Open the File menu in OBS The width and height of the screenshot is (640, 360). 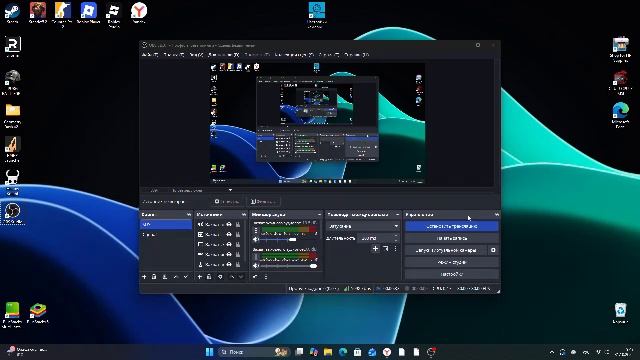150,54
